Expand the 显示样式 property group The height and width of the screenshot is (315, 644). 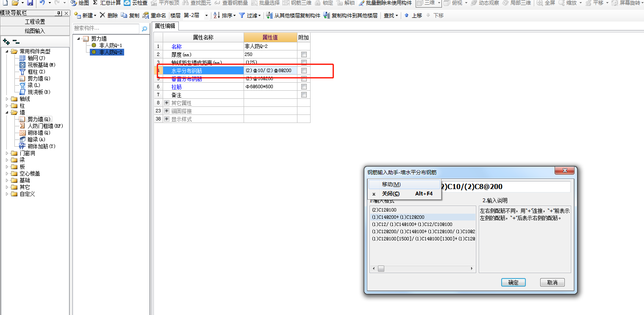tap(167, 119)
